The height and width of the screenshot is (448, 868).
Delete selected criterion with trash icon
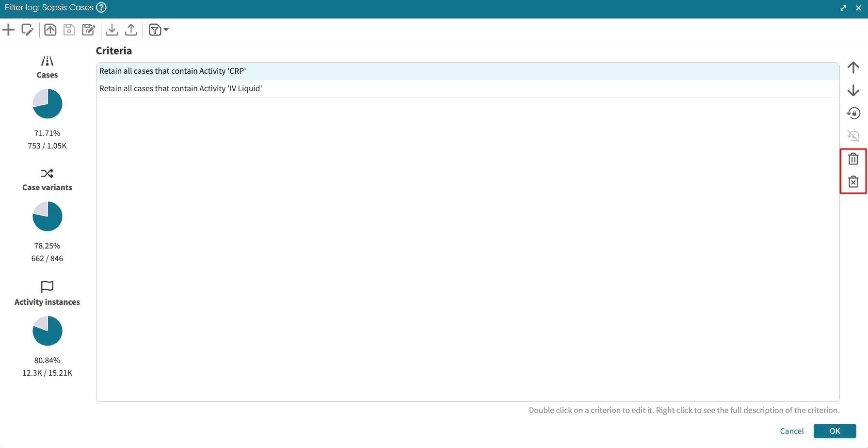(x=853, y=159)
